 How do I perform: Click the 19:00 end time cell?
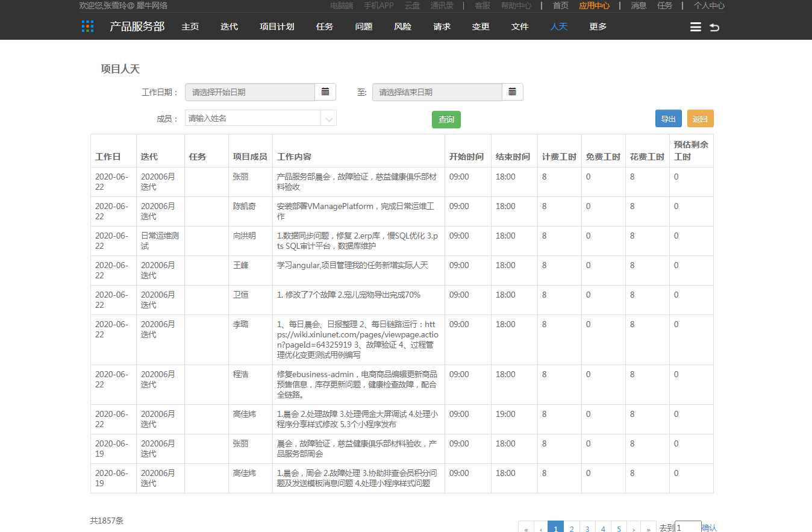(505, 414)
